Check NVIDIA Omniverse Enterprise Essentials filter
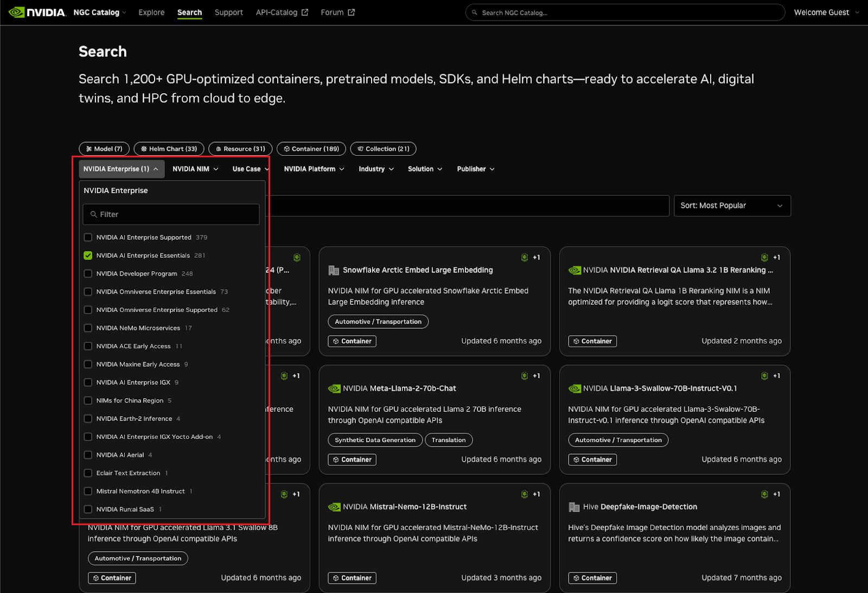This screenshot has width=868, height=593. [88, 292]
